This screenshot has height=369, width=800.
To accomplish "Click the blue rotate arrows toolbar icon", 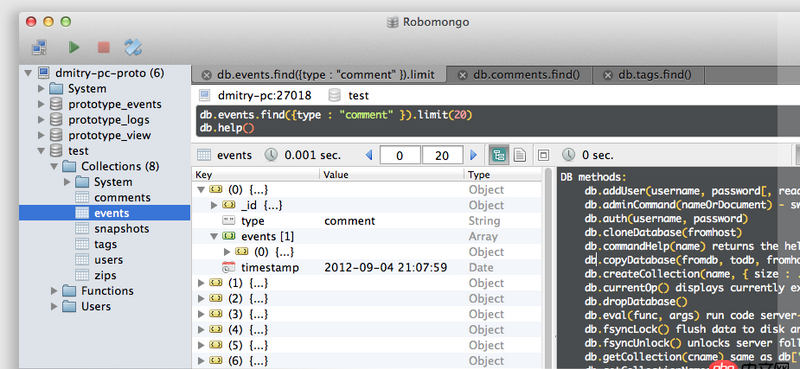I will click(x=133, y=47).
